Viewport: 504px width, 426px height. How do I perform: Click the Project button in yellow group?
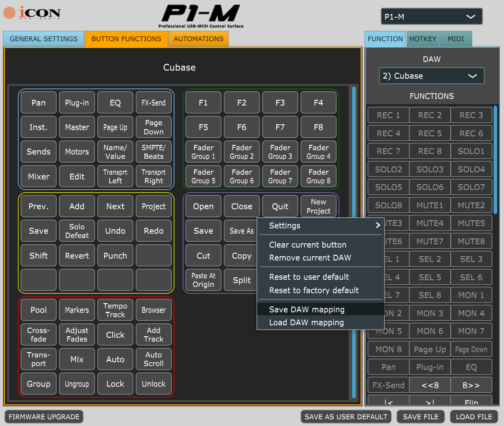pos(153,206)
